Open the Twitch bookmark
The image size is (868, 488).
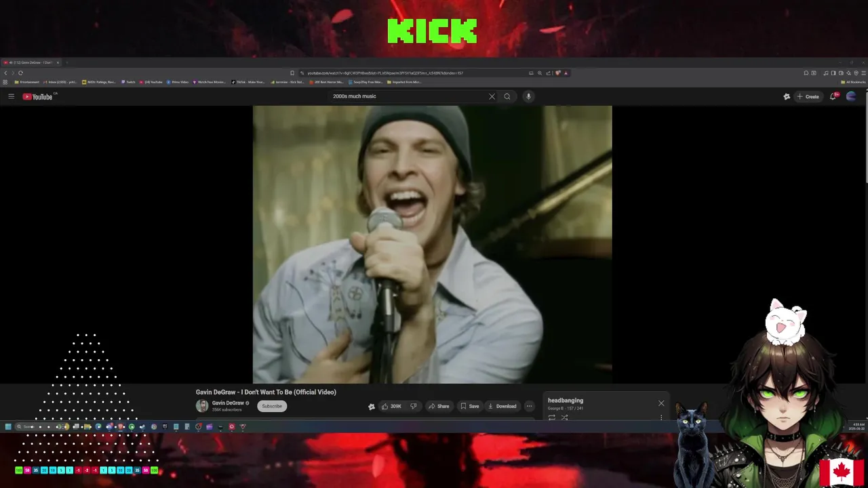pyautogui.click(x=129, y=82)
